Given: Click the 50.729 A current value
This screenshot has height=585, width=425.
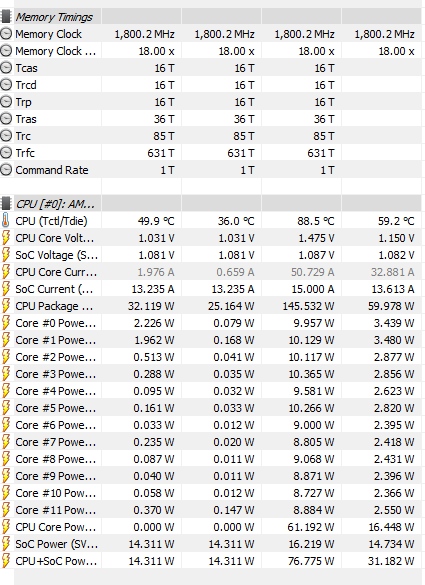Looking at the screenshot, I should point(313,272).
